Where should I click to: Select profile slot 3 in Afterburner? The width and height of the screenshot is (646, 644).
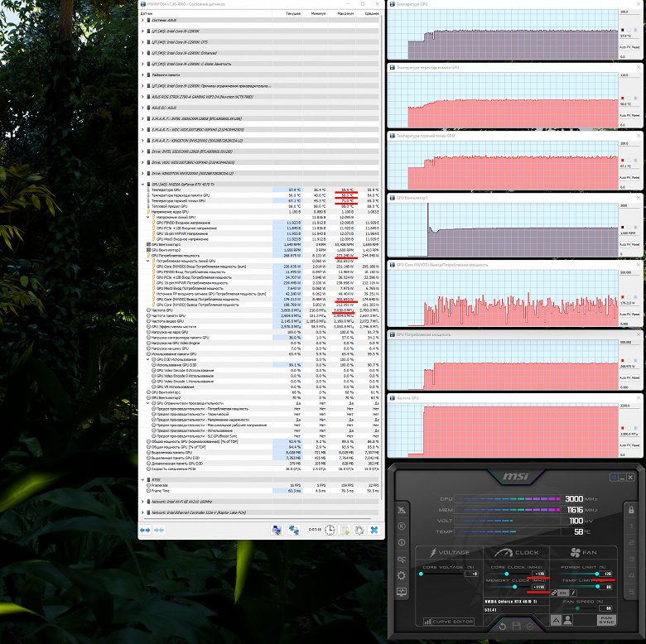pos(631,560)
